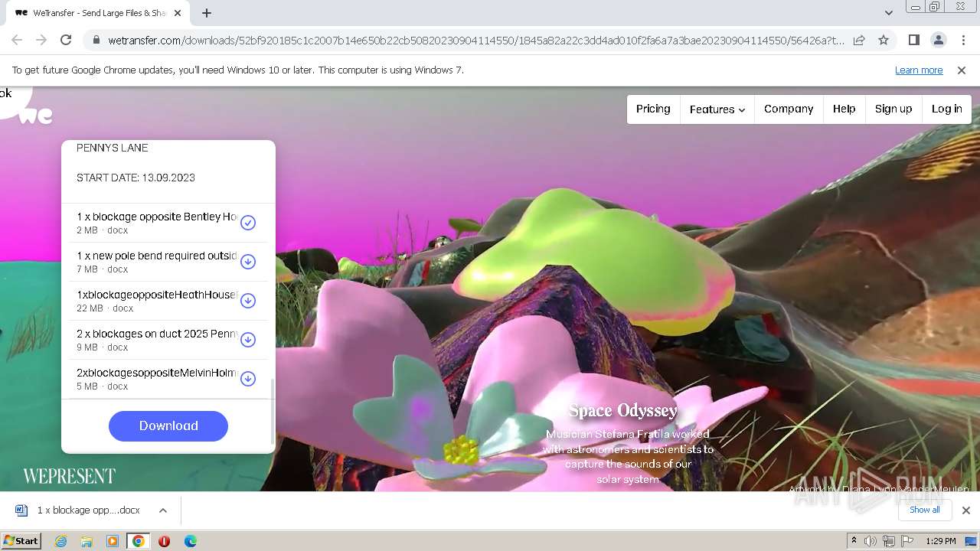The height and width of the screenshot is (551, 980).
Task: Reload the WeTransfer page
Action: coord(66,40)
